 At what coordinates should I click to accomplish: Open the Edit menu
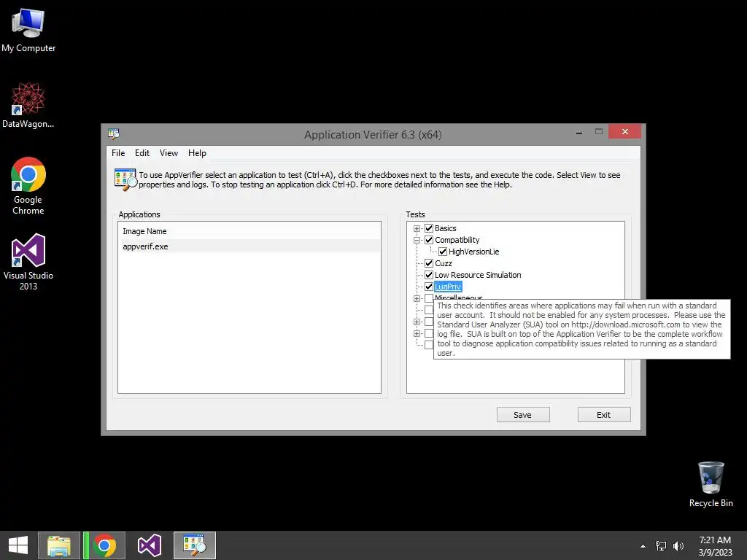click(142, 153)
